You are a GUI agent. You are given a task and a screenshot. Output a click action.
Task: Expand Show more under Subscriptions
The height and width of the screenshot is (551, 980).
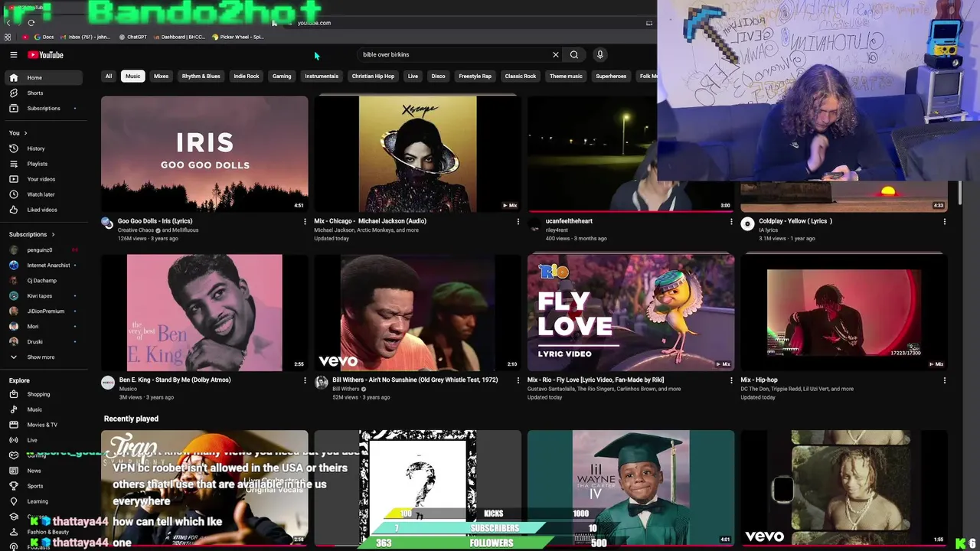click(43, 357)
